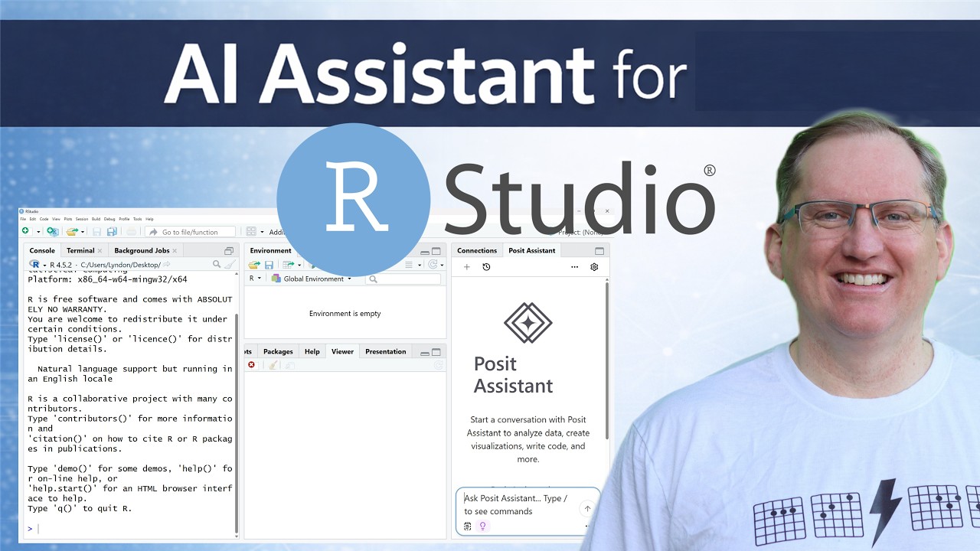Open the Tools menu
Viewport: 980px width, 551px height.
[x=138, y=219]
